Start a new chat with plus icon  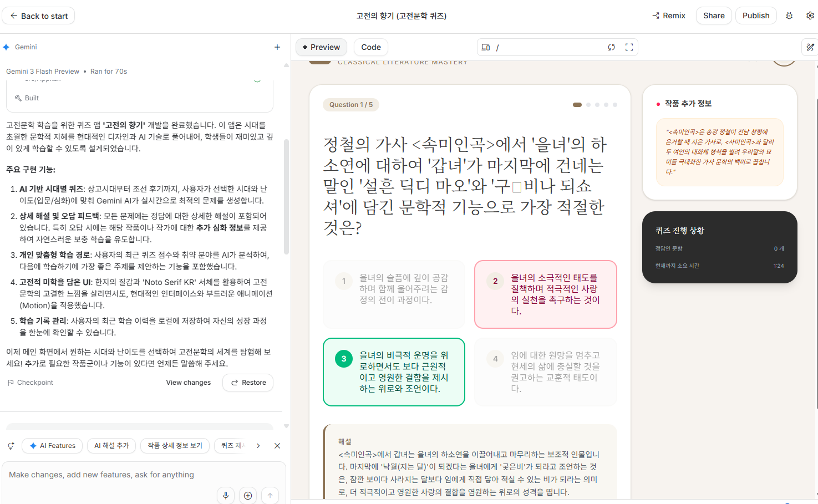click(x=277, y=47)
